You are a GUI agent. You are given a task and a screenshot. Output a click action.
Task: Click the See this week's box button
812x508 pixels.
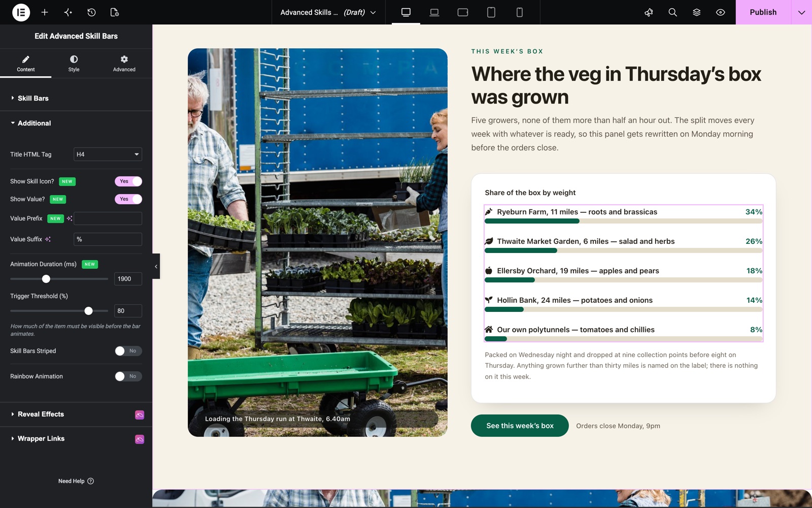coord(520,426)
